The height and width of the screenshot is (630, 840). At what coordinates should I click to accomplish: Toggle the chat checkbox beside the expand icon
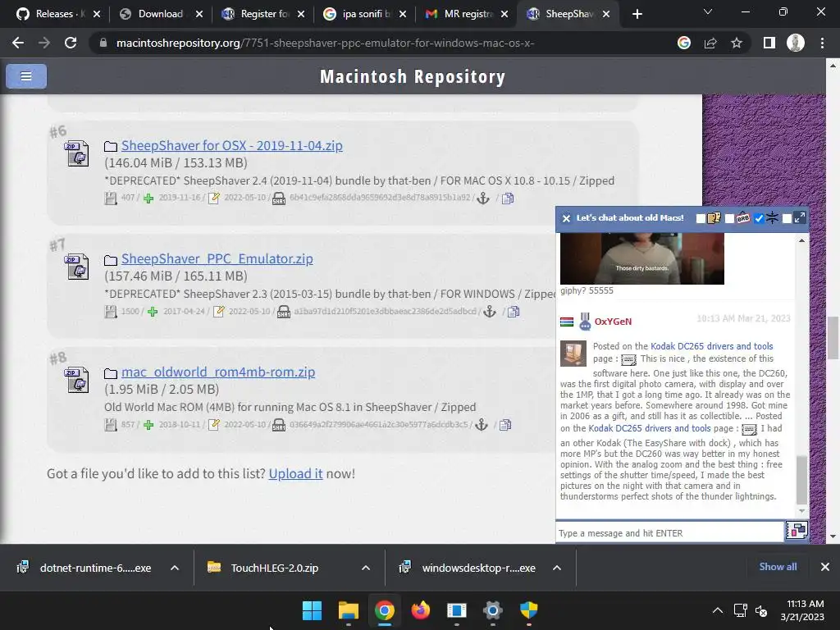787,218
